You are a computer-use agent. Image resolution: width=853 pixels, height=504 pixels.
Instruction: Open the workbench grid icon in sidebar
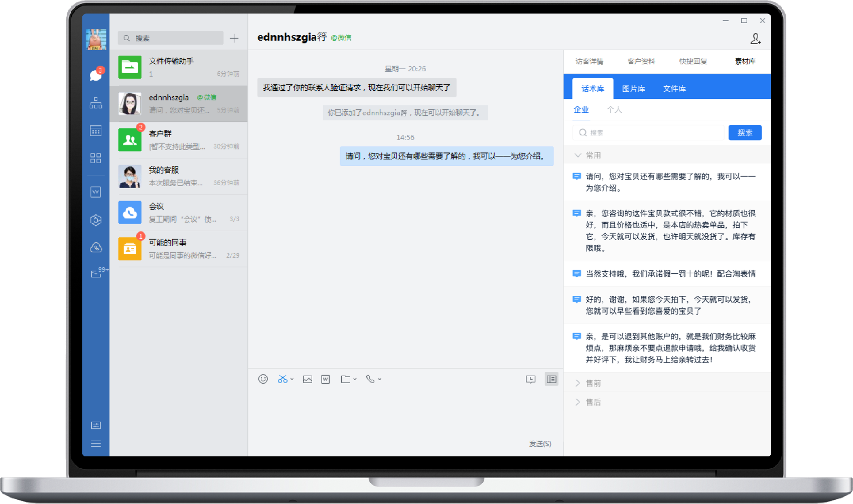click(x=96, y=158)
